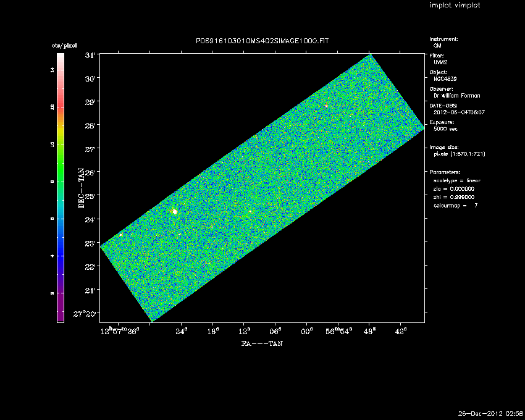This screenshot has width=525, height=420.
Task: Click the 'Image size:' heading
Action: [x=444, y=148]
